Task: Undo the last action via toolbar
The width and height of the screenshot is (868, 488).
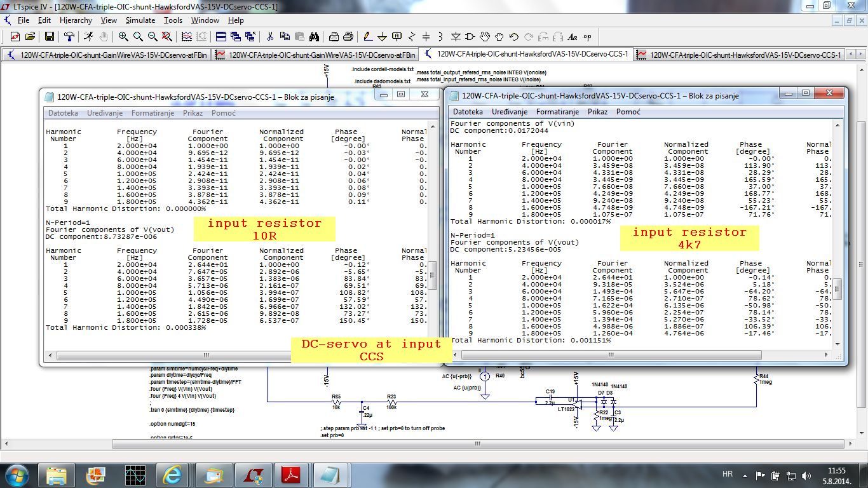Action: [514, 36]
